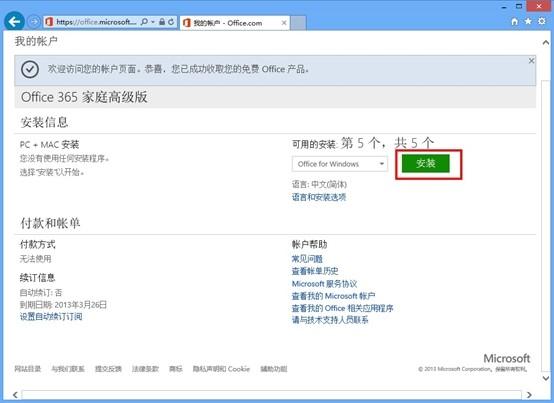The height and width of the screenshot is (403, 554).
Task: Click the browser forward arrow button
Action: (34, 22)
